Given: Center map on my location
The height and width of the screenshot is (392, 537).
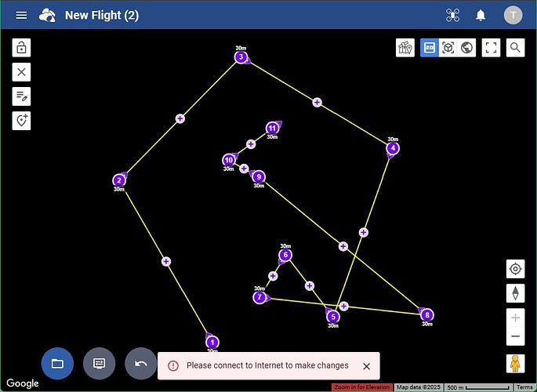Looking at the screenshot, I should (515, 269).
